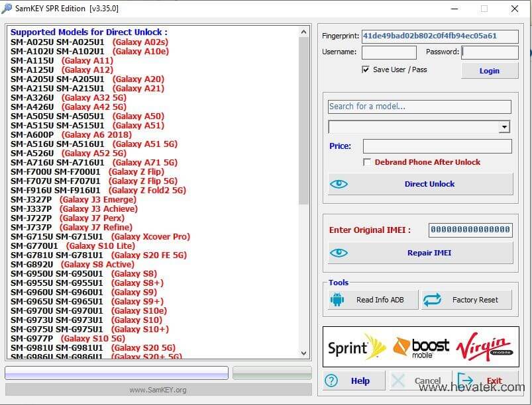The height and width of the screenshot is (405, 532).
Task: Select the SM-A025U Galaxy A02s row
Action: [x=89, y=42]
